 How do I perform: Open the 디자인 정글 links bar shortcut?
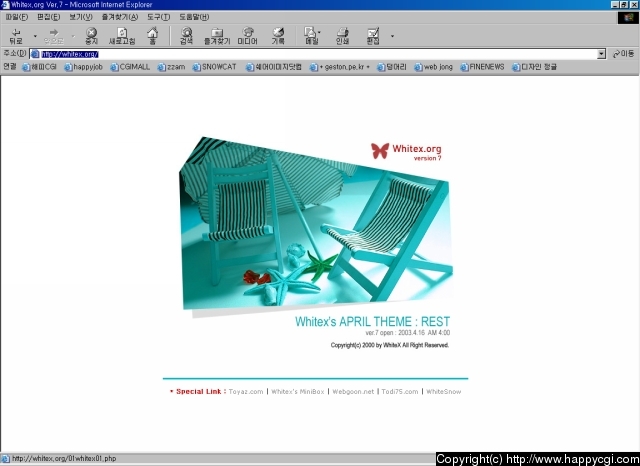tap(534, 67)
